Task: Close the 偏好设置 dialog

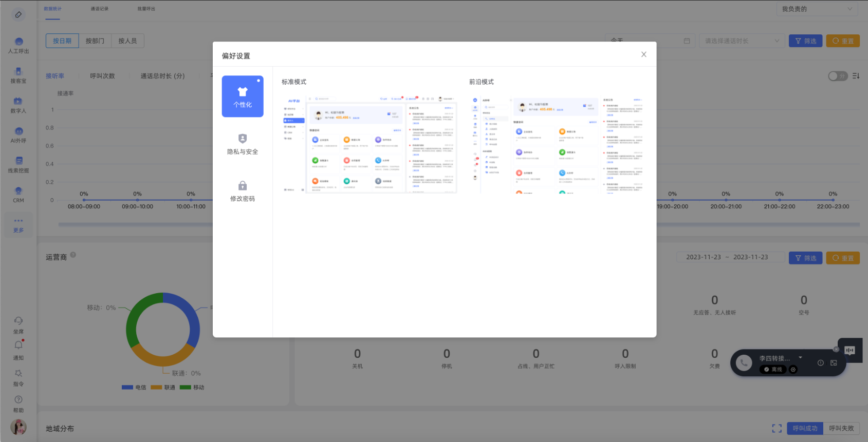Action: coord(643,54)
